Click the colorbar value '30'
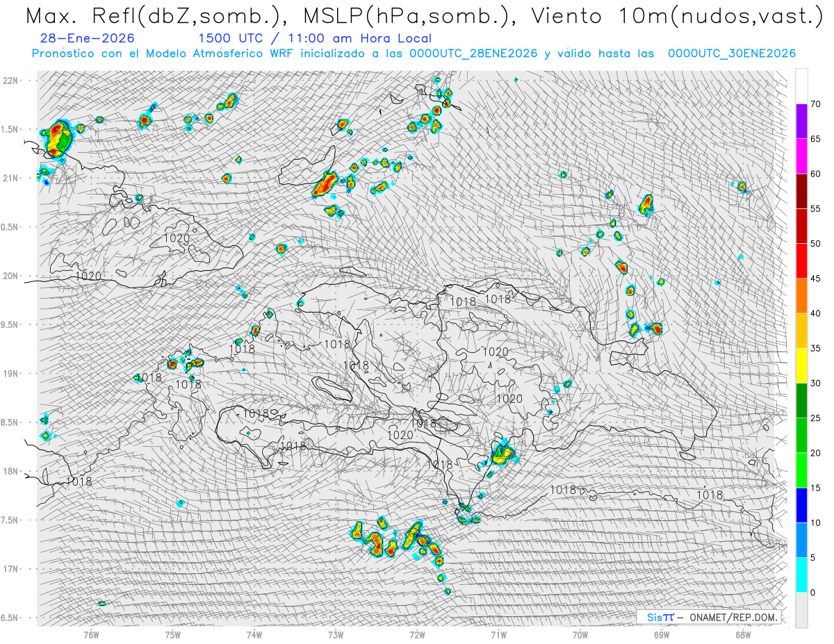Image resolution: width=834 pixels, height=644 pixels. pyautogui.click(x=816, y=383)
